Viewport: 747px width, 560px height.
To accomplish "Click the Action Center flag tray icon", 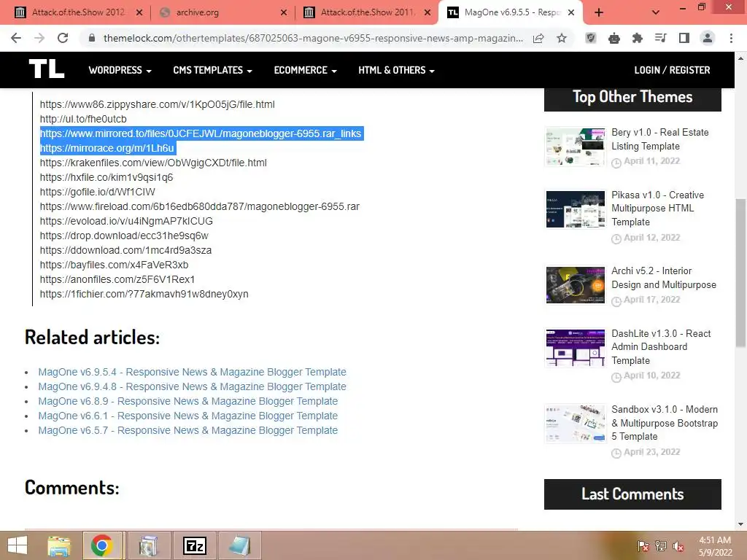I will 643,546.
